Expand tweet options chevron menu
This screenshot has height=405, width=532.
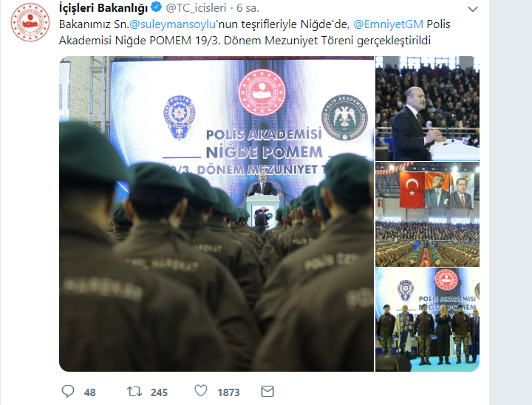(473, 9)
